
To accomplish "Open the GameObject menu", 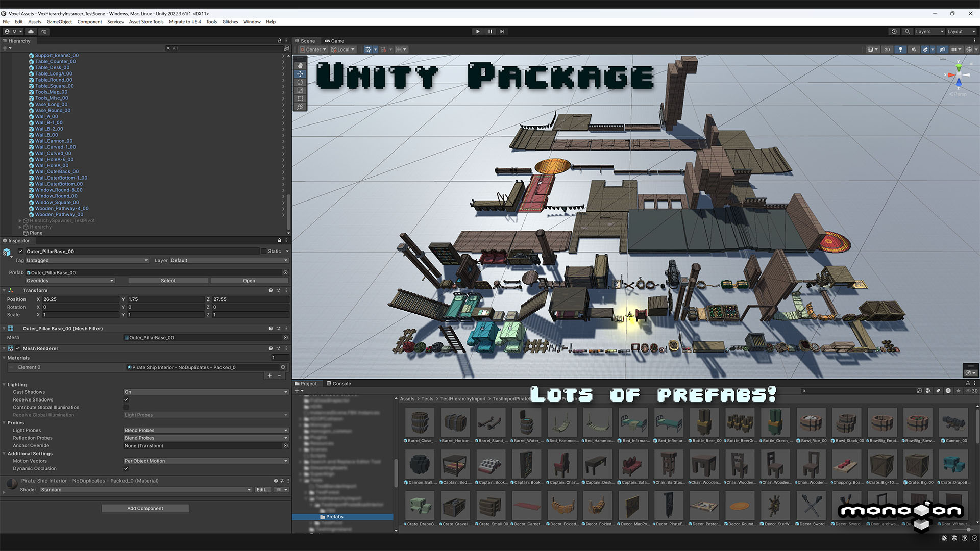I will [x=59, y=22].
